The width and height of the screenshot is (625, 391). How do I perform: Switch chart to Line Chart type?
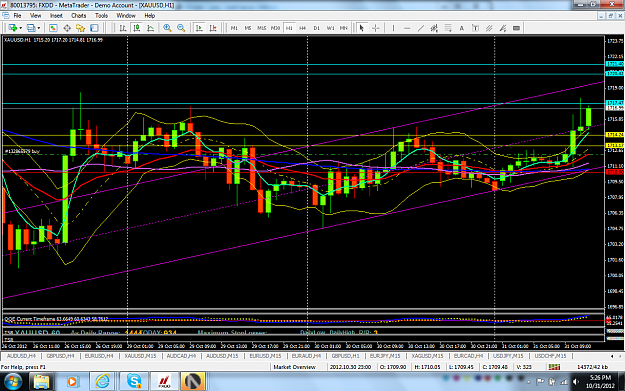pyautogui.click(x=150, y=28)
